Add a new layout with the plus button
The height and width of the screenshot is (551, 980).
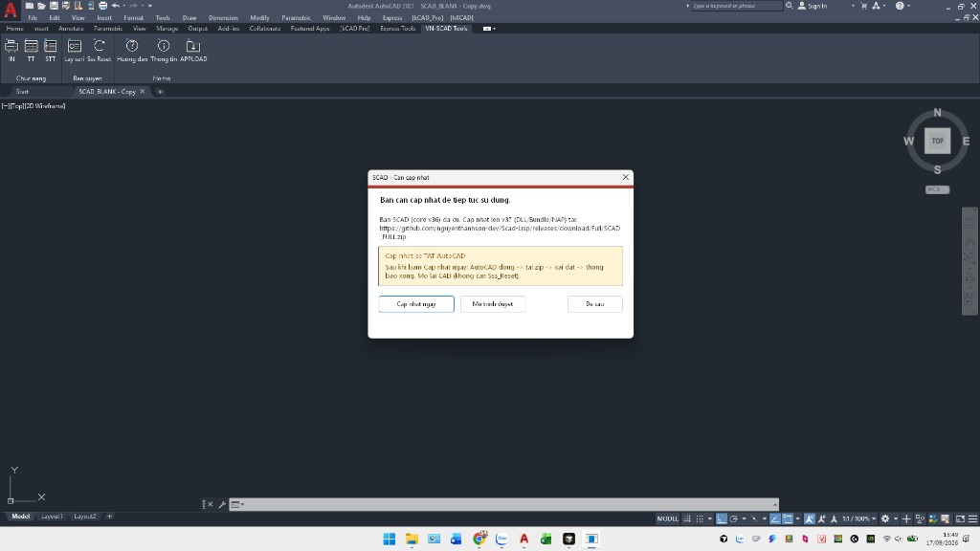[109, 516]
